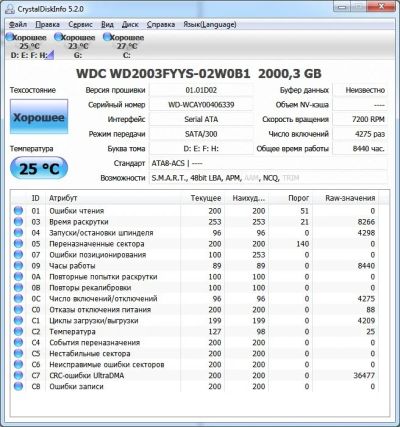Click status icon of row C4 События переназначения
The width and height of the screenshot is (400, 427).
[x=18, y=343]
